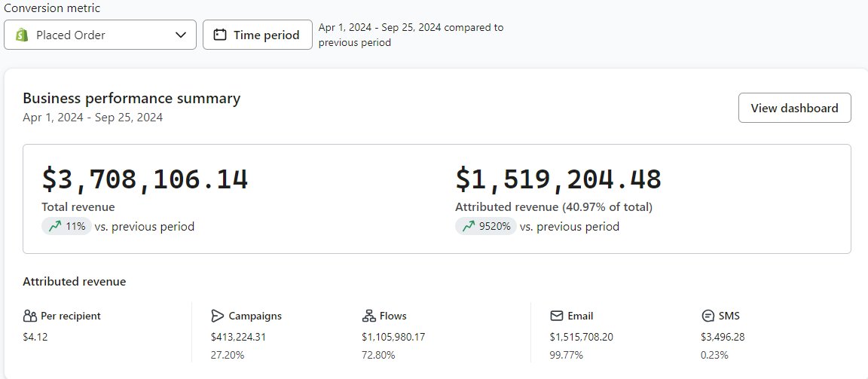Image resolution: width=868 pixels, height=379 pixels.
Task: Click the Flows label
Action: [393, 316]
